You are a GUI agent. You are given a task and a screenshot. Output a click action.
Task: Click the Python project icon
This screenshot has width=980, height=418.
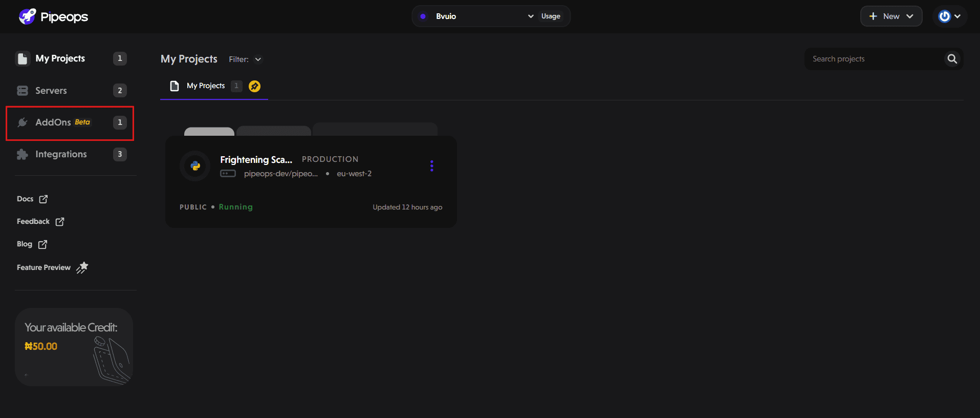coord(195,166)
